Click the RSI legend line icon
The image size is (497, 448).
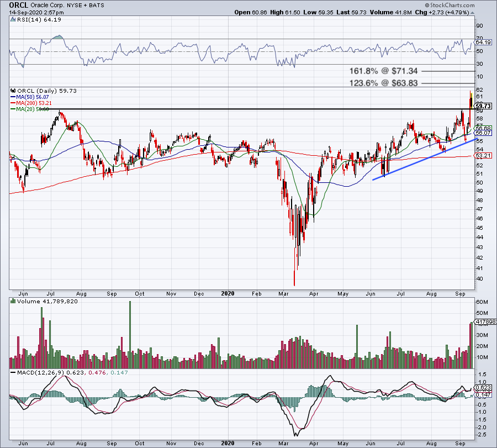(13, 20)
